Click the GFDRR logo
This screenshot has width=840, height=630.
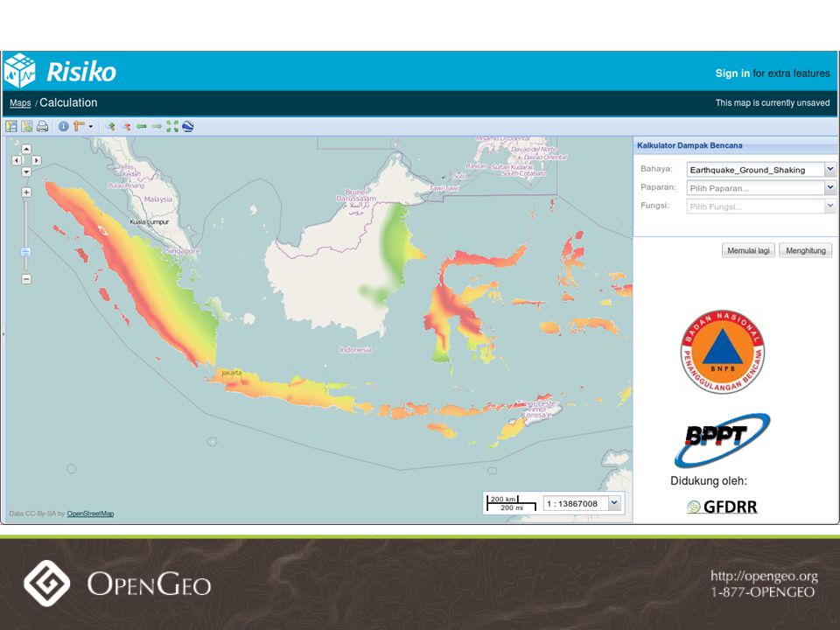(722, 507)
